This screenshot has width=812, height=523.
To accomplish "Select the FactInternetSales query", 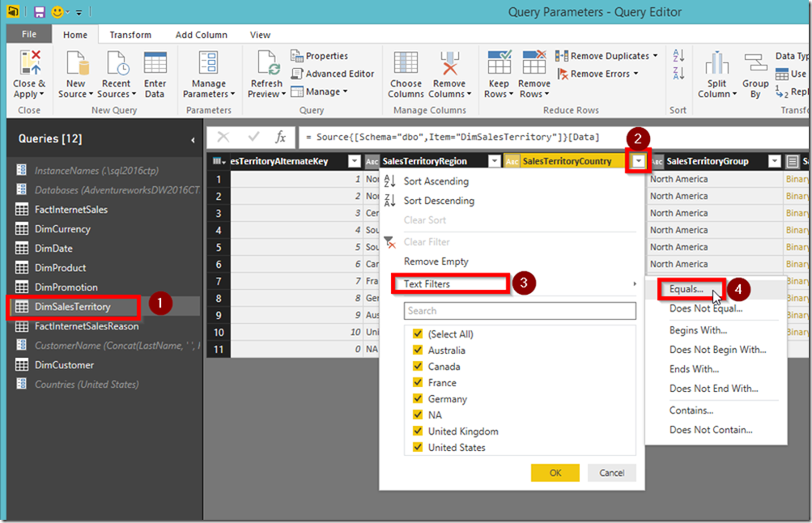I will tap(71, 209).
